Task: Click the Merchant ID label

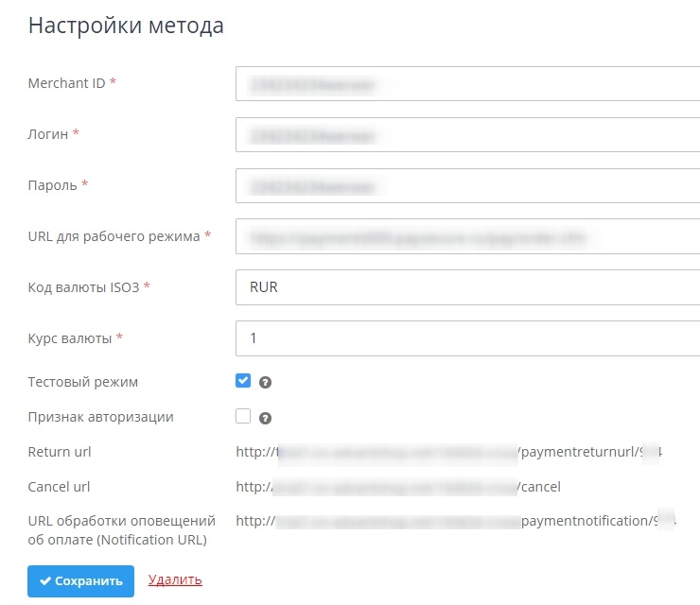Action: pos(66,83)
